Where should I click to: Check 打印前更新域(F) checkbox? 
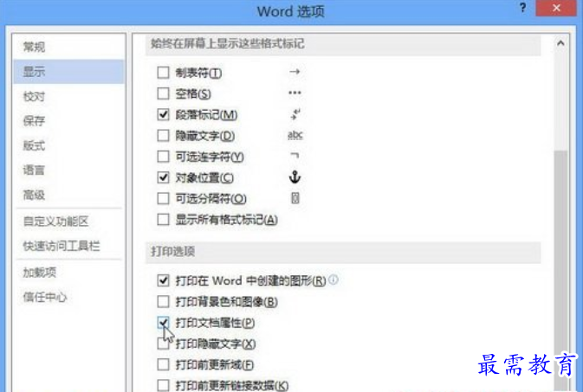click(x=163, y=364)
